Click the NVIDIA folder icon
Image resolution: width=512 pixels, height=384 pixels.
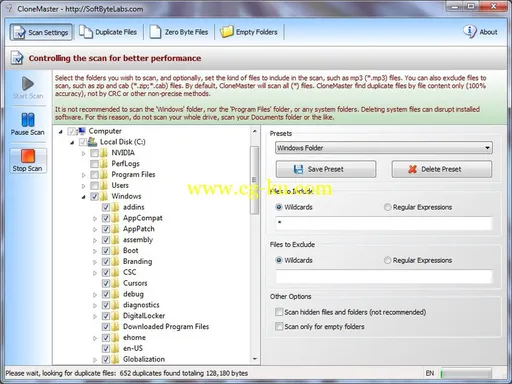pos(104,153)
